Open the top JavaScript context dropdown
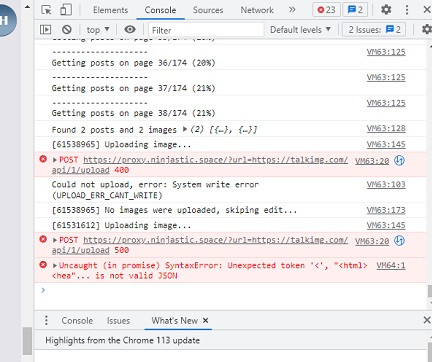Screen dimensions: 432x362 click(x=98, y=30)
